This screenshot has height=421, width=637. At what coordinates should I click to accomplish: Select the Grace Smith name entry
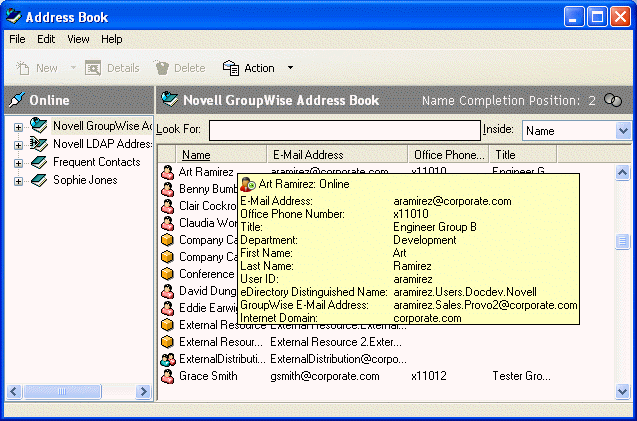tap(208, 376)
